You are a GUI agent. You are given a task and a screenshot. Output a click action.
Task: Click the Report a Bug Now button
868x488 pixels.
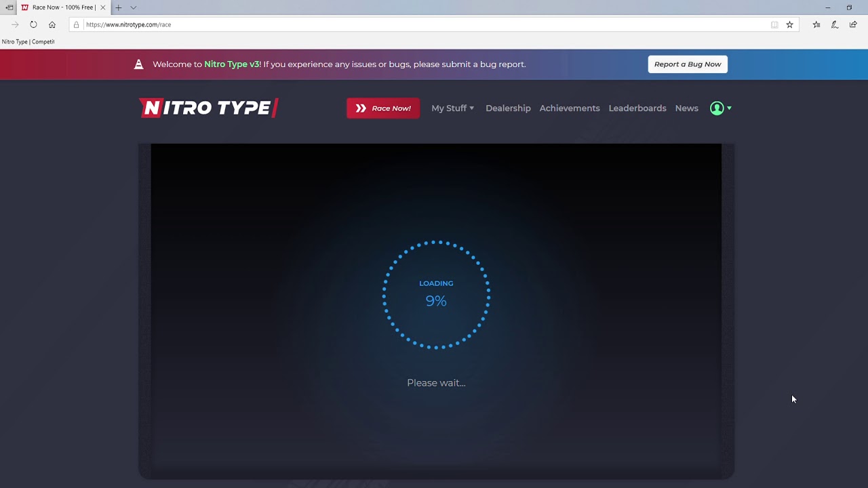[688, 64]
